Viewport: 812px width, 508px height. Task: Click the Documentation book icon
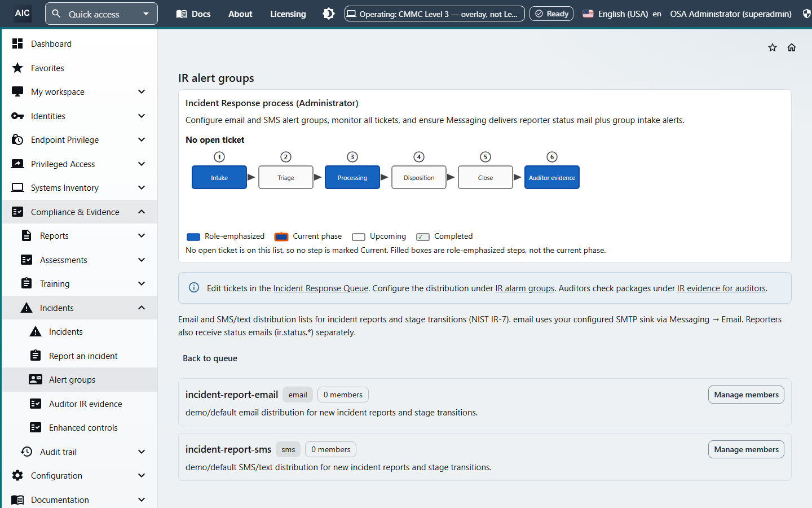pyautogui.click(x=17, y=500)
